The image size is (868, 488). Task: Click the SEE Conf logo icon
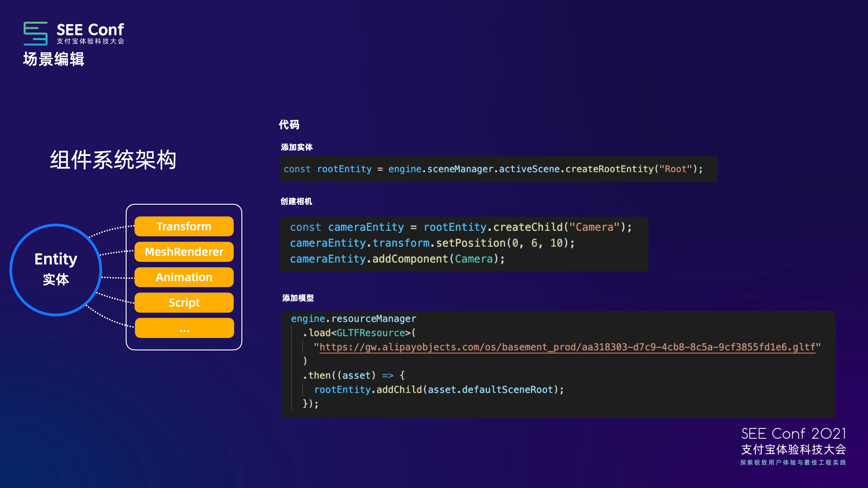tap(35, 33)
